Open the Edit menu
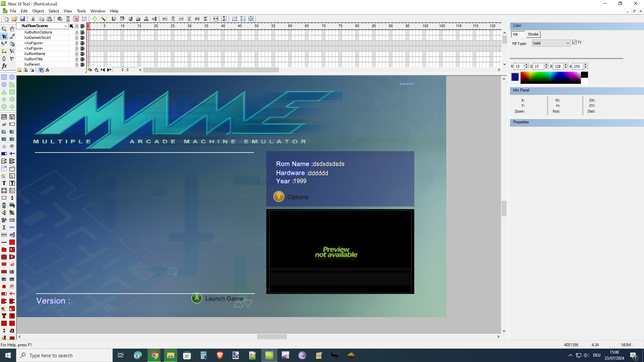This screenshot has width=644, height=362. pos(24,11)
